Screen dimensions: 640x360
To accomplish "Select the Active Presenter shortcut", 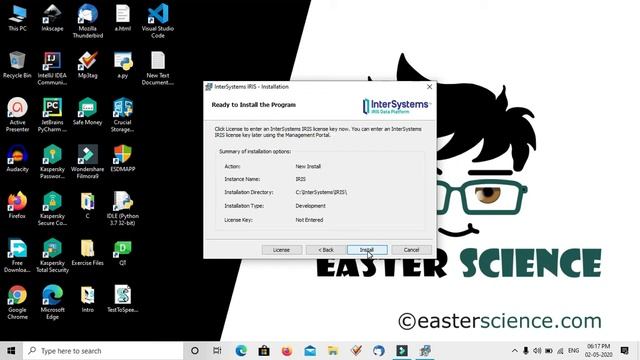I will 17,115.
